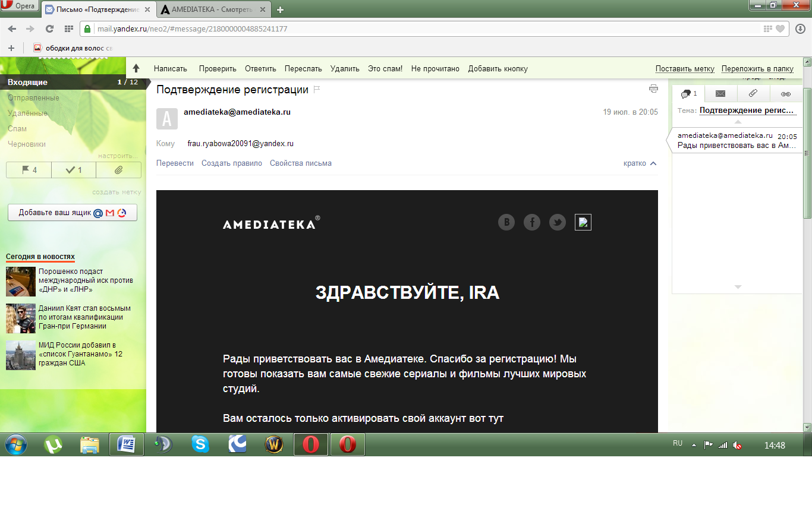812x527 pixels.
Task: Click Переслать to forward the message
Action: tap(303, 69)
